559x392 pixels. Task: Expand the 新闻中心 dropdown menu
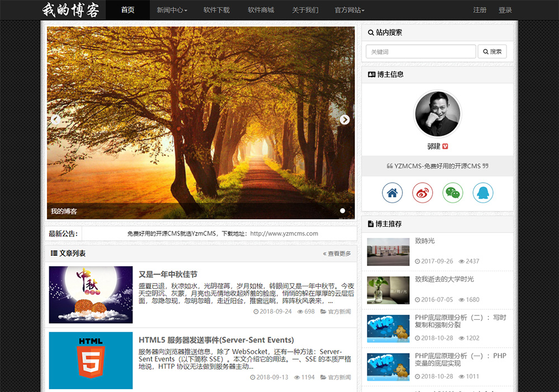click(172, 10)
